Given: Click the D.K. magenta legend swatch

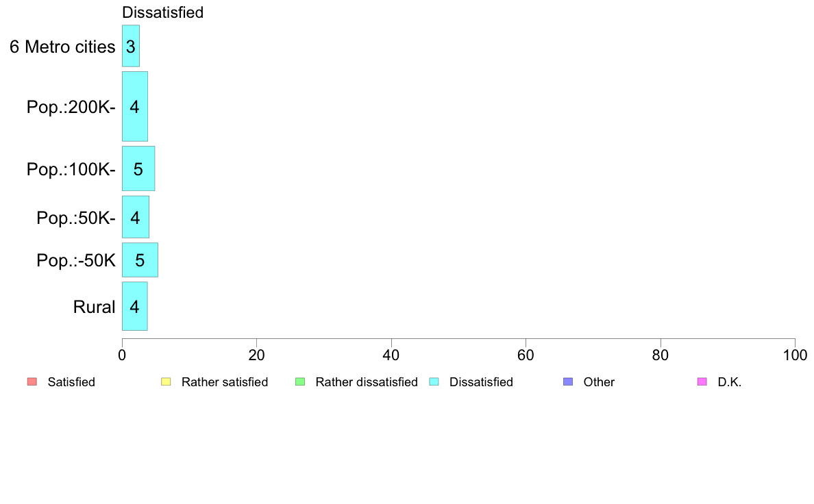Looking at the screenshot, I should [x=702, y=382].
